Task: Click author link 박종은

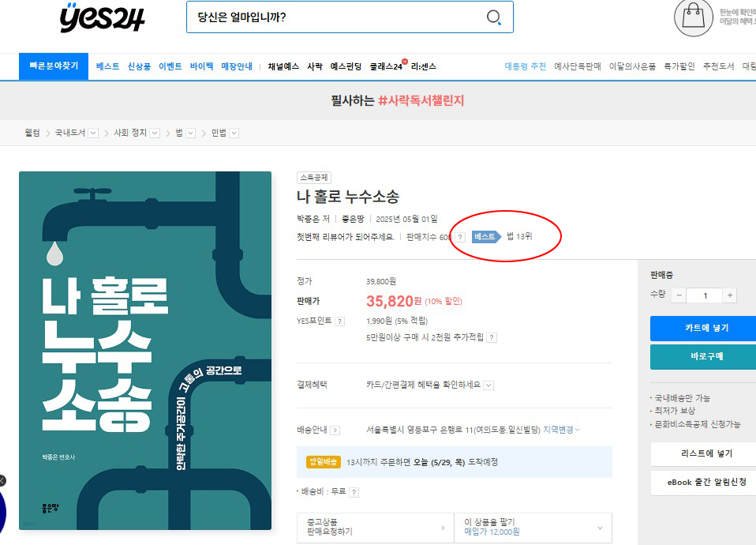Action: (x=309, y=219)
